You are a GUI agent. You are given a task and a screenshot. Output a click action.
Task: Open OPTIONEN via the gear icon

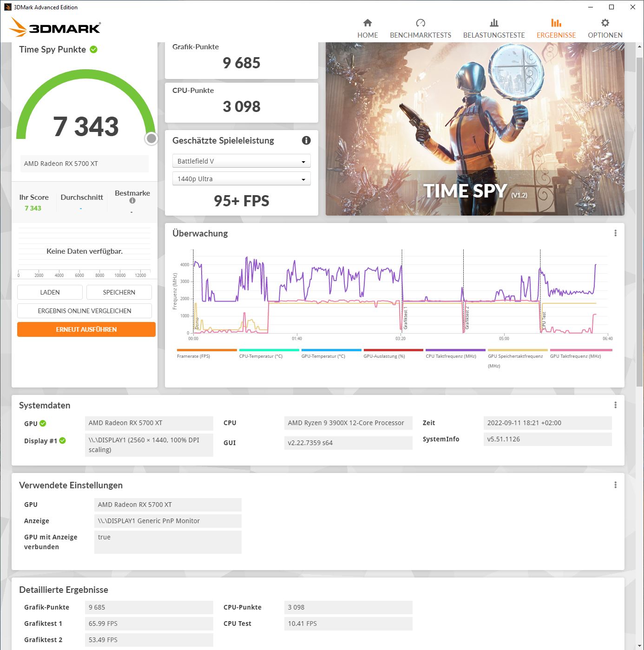605,23
